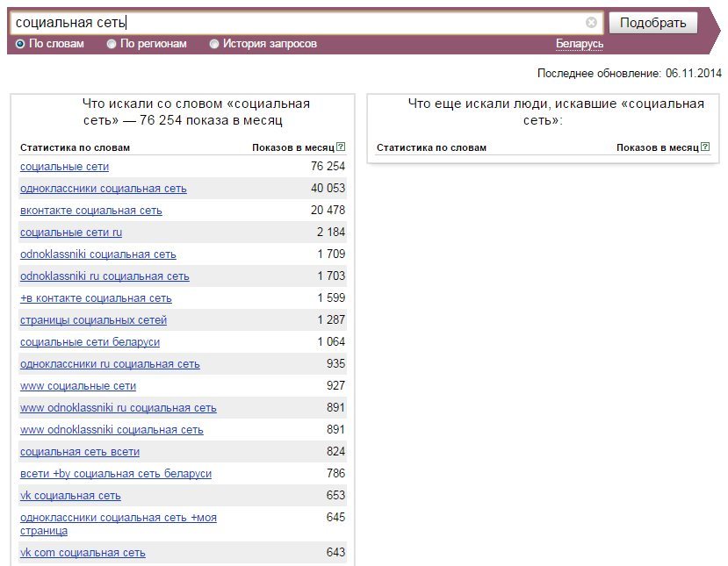Select the По словам radio button
Viewport: 728px width, 566px height.
tap(20, 44)
